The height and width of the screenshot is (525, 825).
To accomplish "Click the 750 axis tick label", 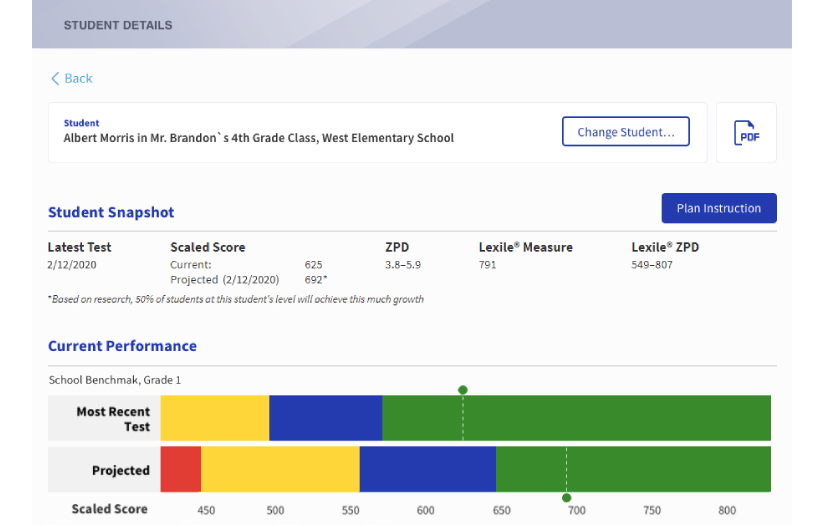I will click(x=652, y=510).
